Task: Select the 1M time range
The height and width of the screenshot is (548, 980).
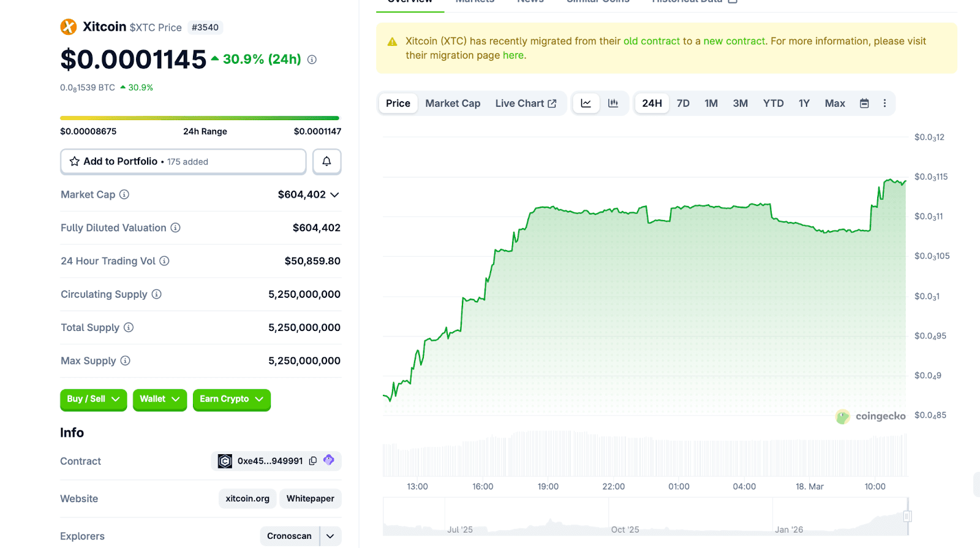Action: click(x=711, y=103)
